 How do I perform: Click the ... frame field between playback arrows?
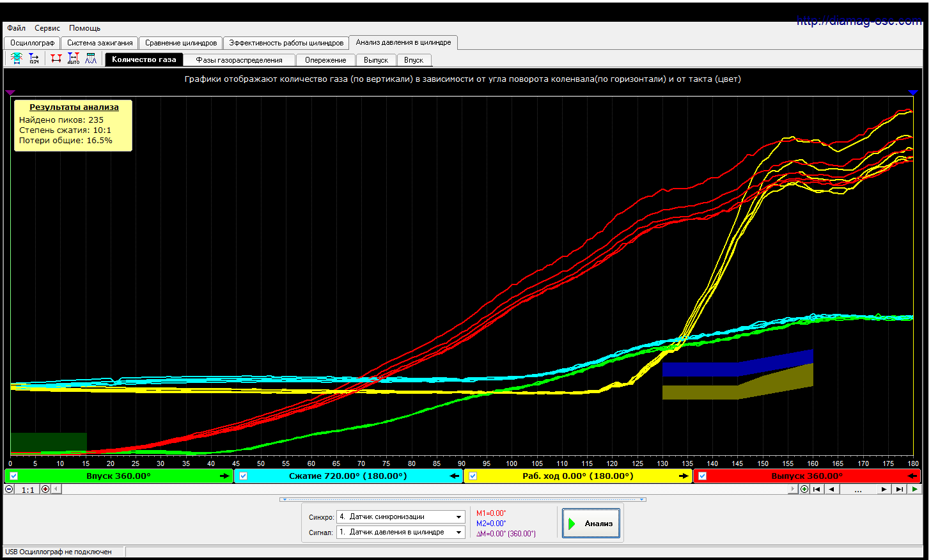click(x=858, y=489)
